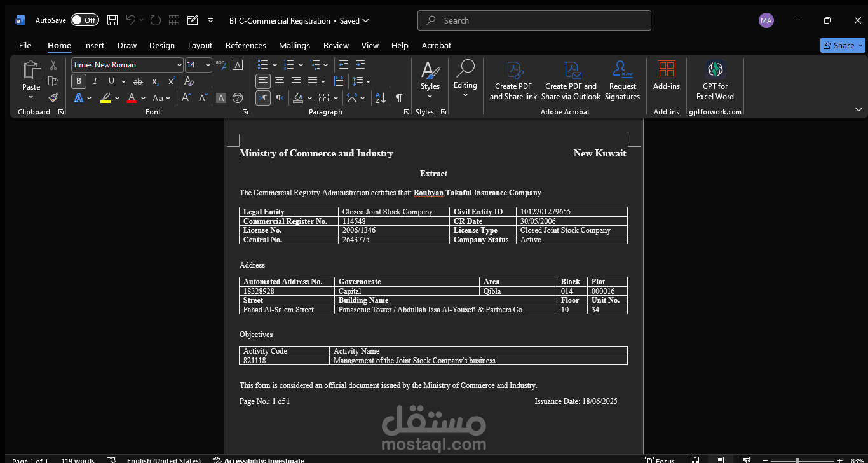Viewport: 868px width, 463px height.
Task: Switch to the Insert tab
Action: [x=94, y=45]
